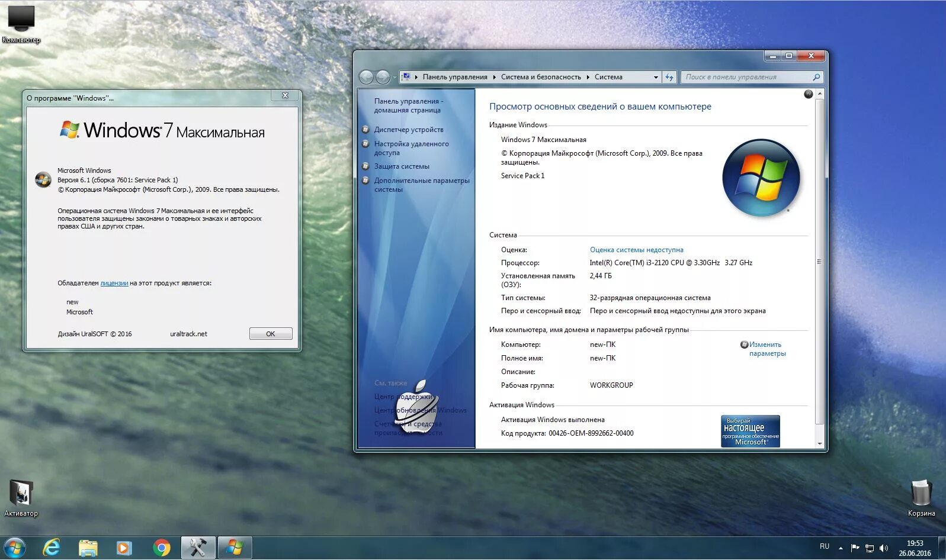Click the genuine Microsoft software badge
946x560 pixels.
click(x=751, y=431)
